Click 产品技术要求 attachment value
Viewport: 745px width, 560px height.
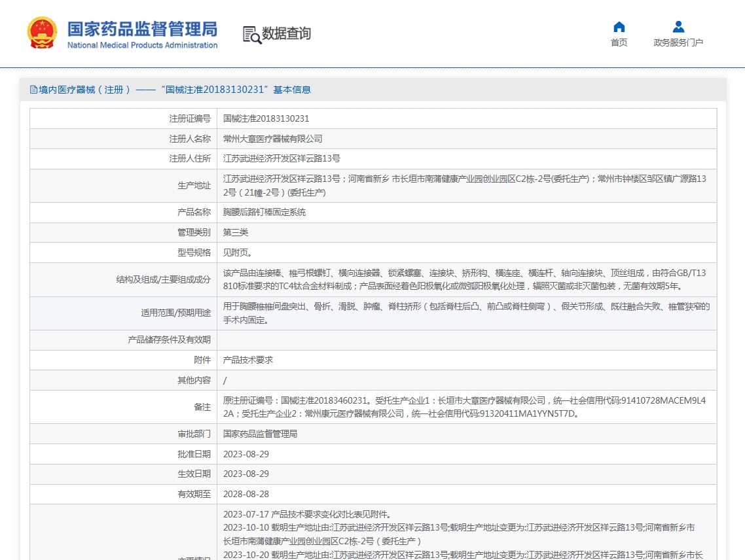[248, 360]
